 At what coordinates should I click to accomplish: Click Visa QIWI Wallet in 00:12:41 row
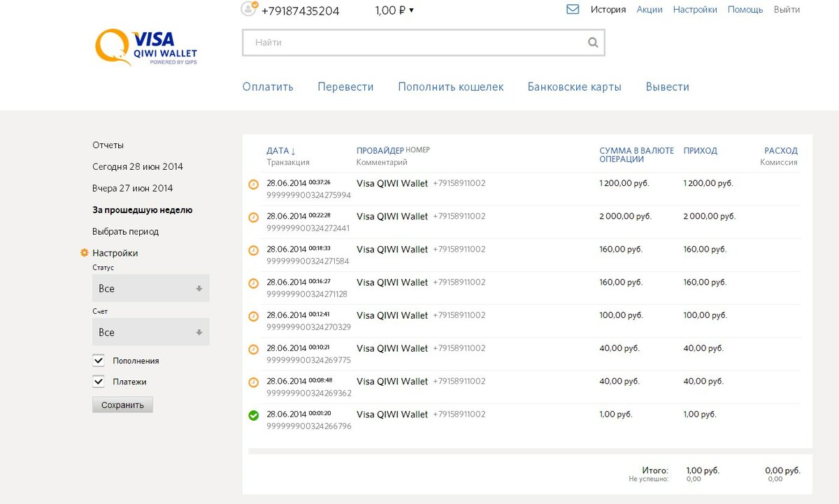392,315
